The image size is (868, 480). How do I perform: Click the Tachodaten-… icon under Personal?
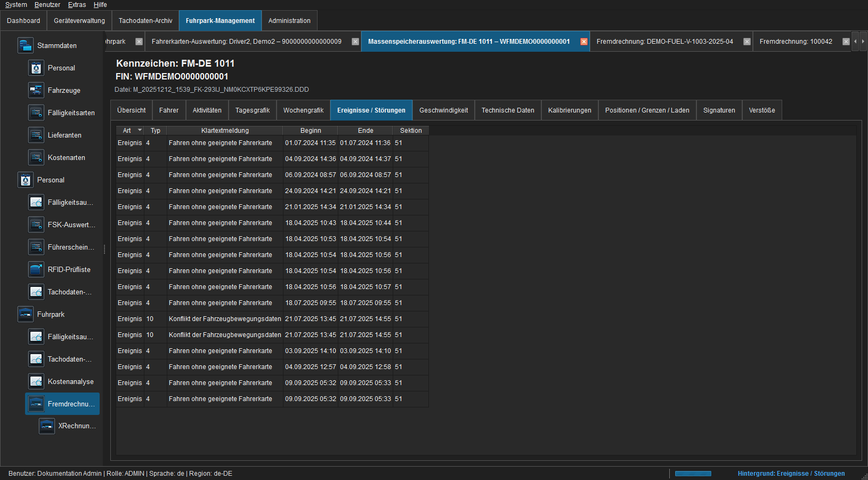click(36, 292)
